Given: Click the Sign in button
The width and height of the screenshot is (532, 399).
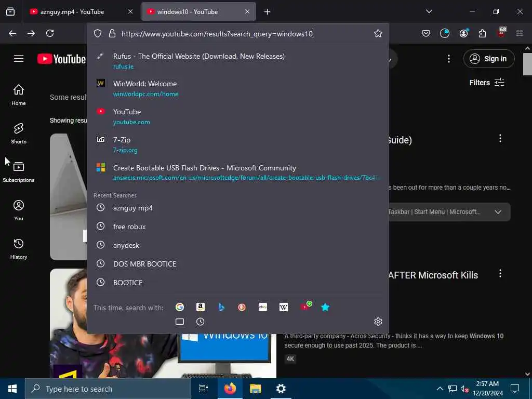Looking at the screenshot, I should click(x=489, y=59).
